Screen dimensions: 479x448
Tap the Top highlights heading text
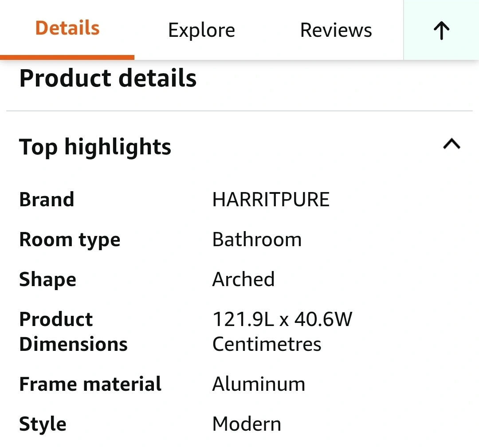[95, 147]
